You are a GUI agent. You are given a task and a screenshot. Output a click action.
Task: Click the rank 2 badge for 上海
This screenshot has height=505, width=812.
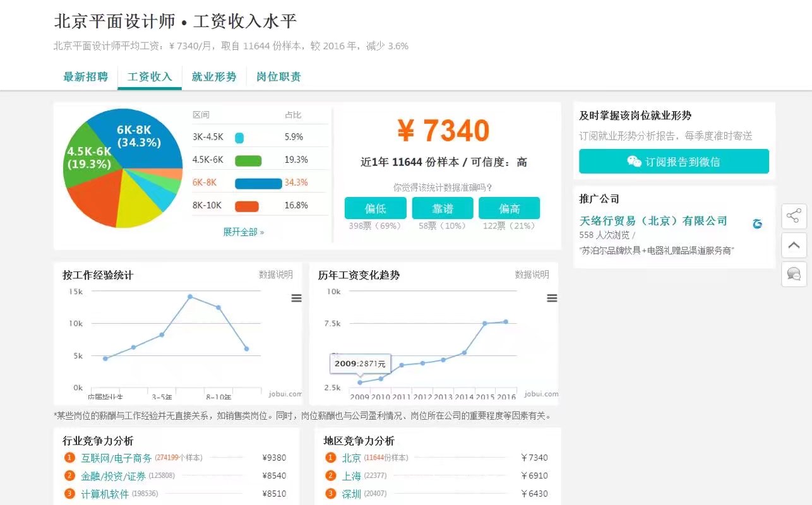pyautogui.click(x=330, y=475)
